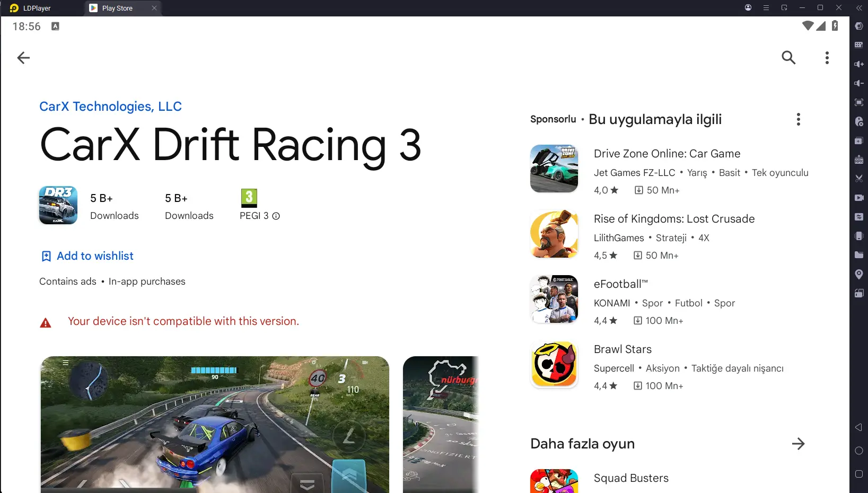Close the Play Store tab
The height and width of the screenshot is (493, 868).
click(x=154, y=8)
